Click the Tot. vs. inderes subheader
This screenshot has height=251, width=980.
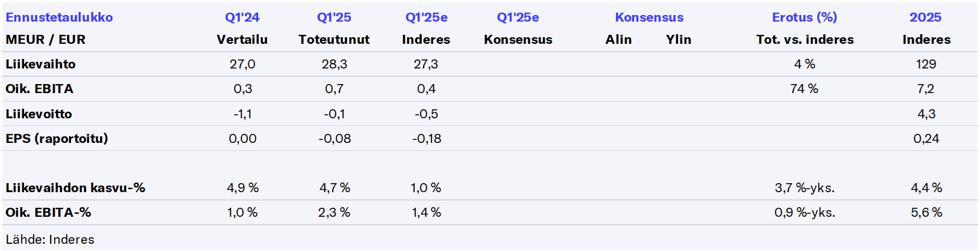pos(805,40)
